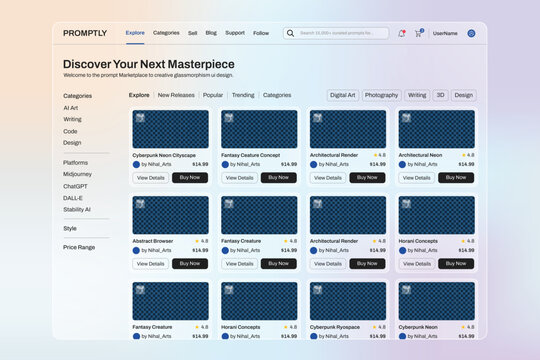
Task: Open the Blog nav item
Action: 211,33
